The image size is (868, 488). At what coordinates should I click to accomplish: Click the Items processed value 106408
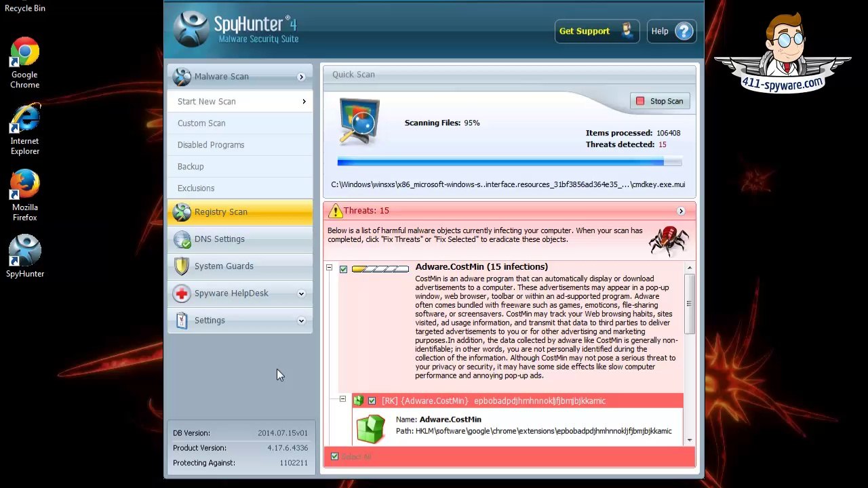[668, 134]
